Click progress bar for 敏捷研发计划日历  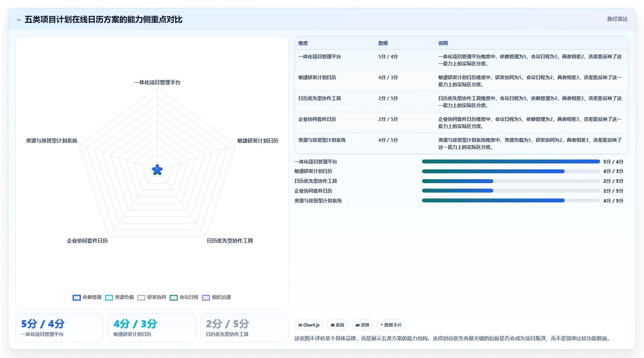(x=511, y=171)
